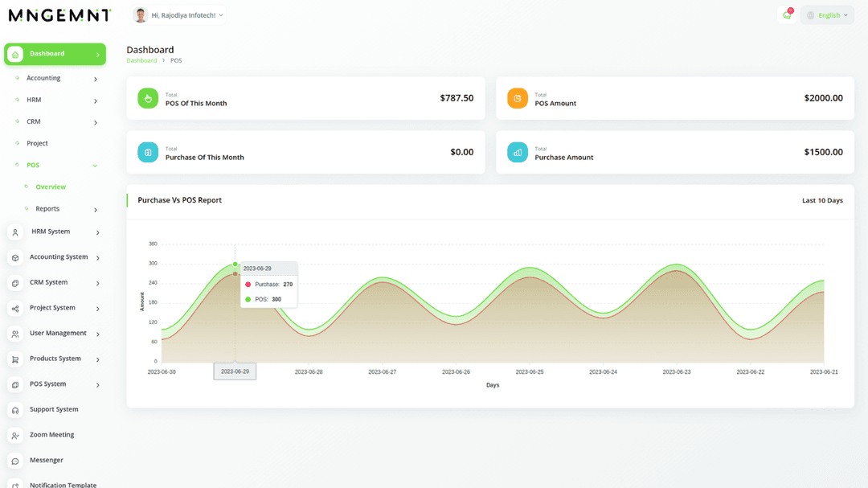Open the Messenger menu item
This screenshot has height=488, width=868.
46,461
